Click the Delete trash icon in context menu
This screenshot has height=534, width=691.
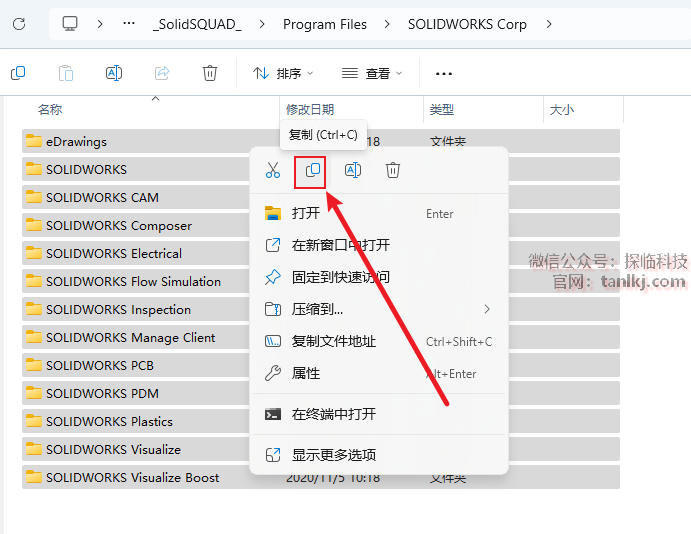393,171
